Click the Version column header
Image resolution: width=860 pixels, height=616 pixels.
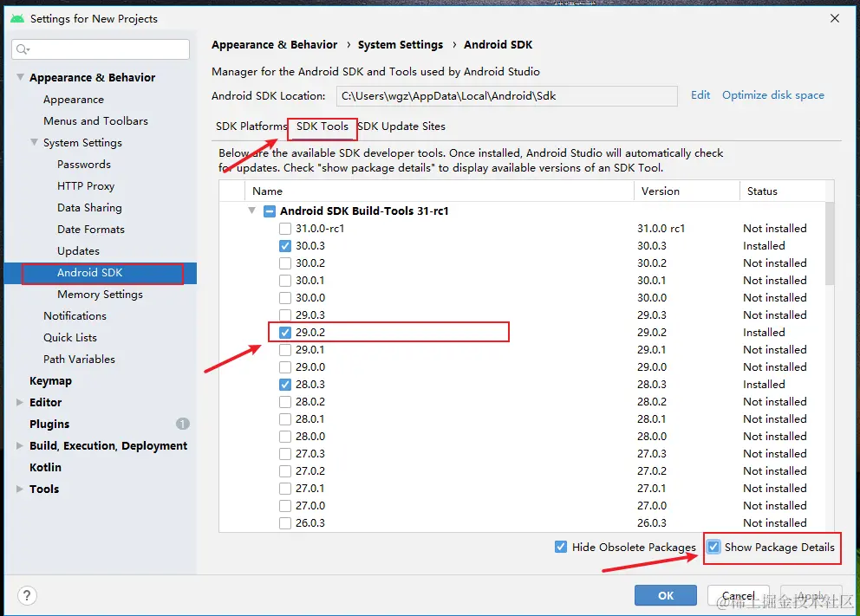pos(687,191)
